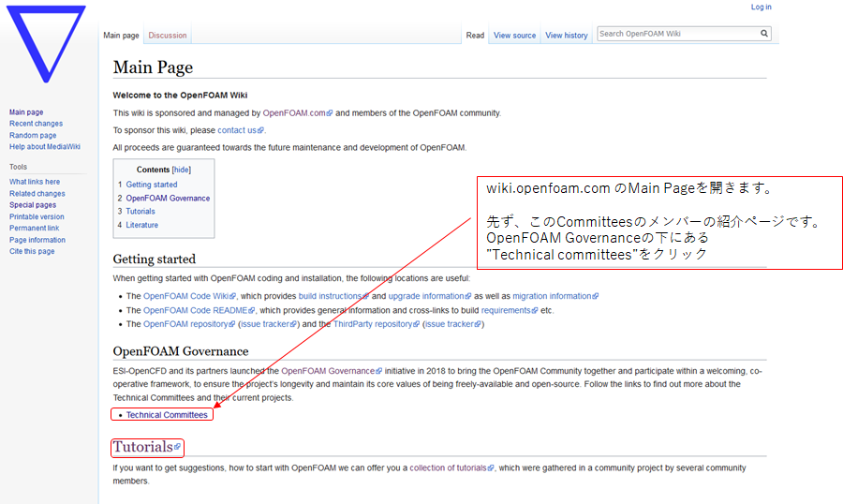Open Cite this page link
This screenshot has height=504, width=843.
(x=32, y=251)
